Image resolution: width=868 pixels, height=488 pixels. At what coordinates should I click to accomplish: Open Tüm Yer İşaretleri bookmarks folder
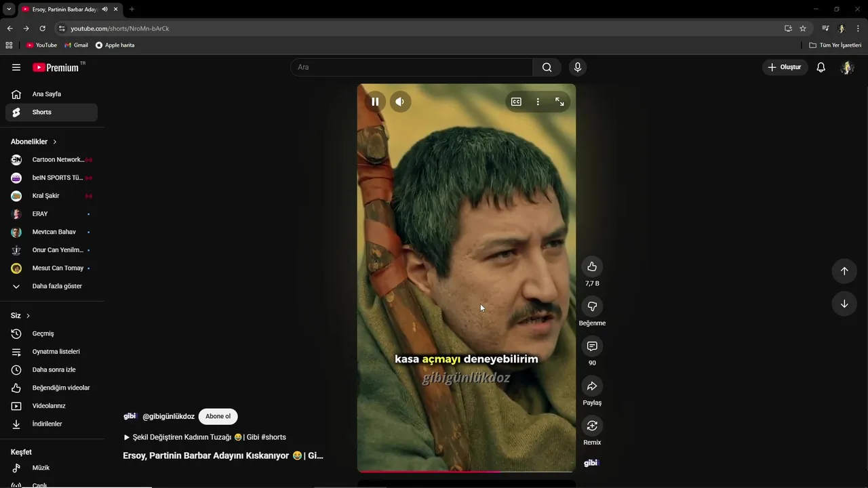point(835,45)
